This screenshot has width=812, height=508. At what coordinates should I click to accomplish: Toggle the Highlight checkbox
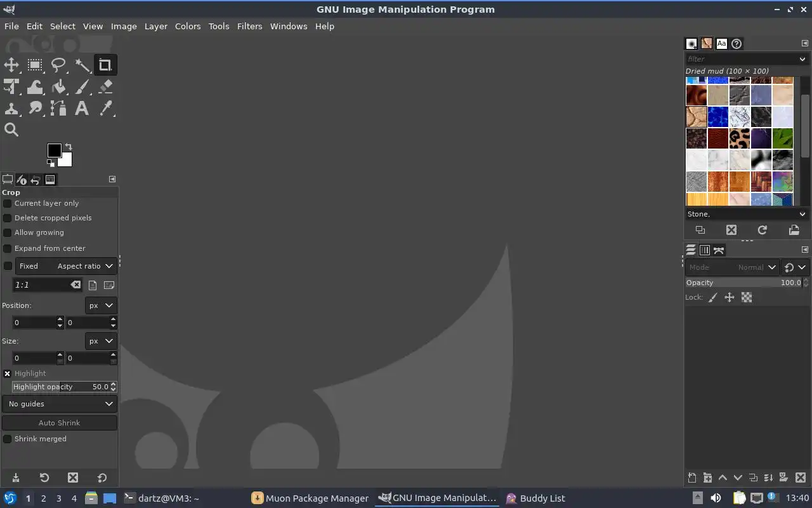8,373
